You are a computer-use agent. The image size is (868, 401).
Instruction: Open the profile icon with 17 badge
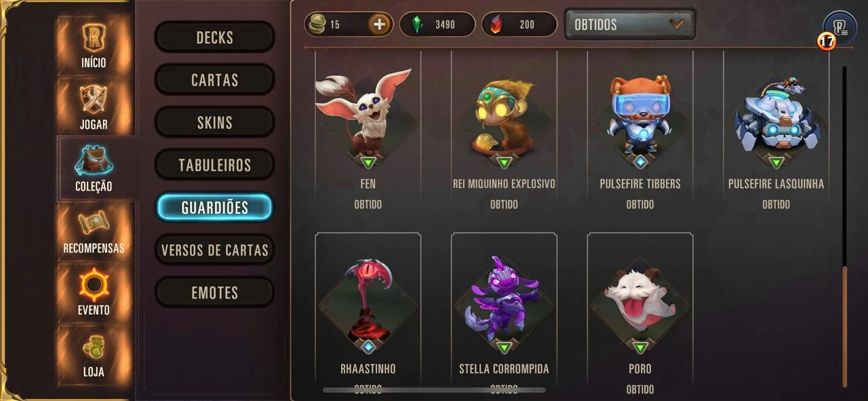click(840, 28)
